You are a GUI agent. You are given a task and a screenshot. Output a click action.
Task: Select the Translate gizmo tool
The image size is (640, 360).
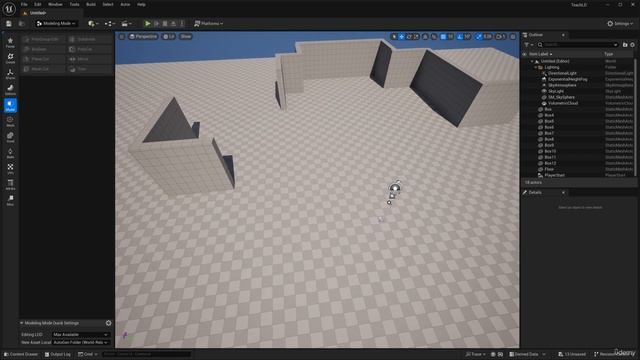pos(402,37)
